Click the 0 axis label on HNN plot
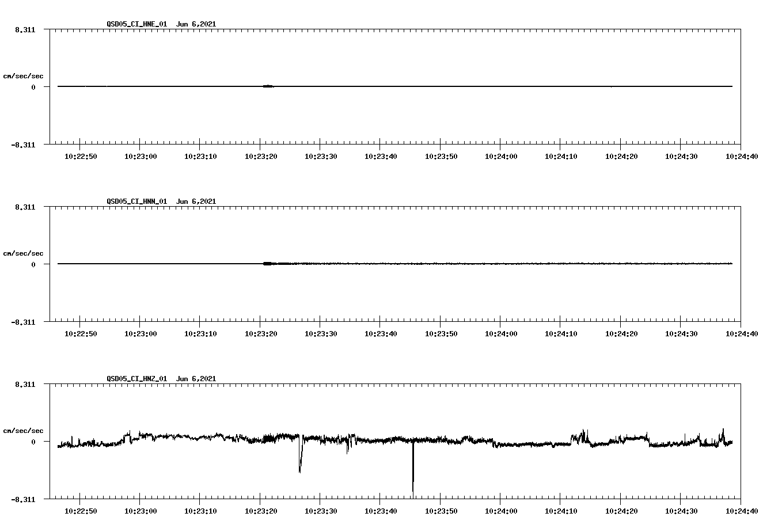The image size is (782, 532). click(x=33, y=265)
